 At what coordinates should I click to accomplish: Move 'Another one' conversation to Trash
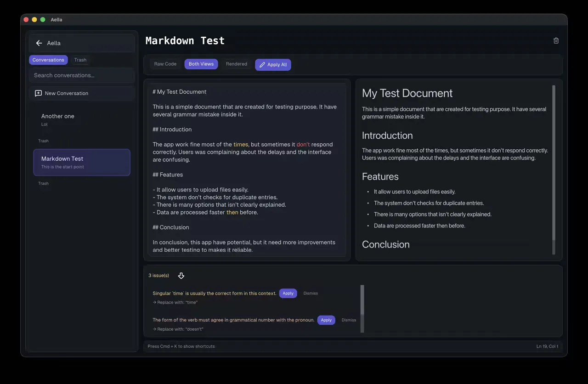click(44, 141)
